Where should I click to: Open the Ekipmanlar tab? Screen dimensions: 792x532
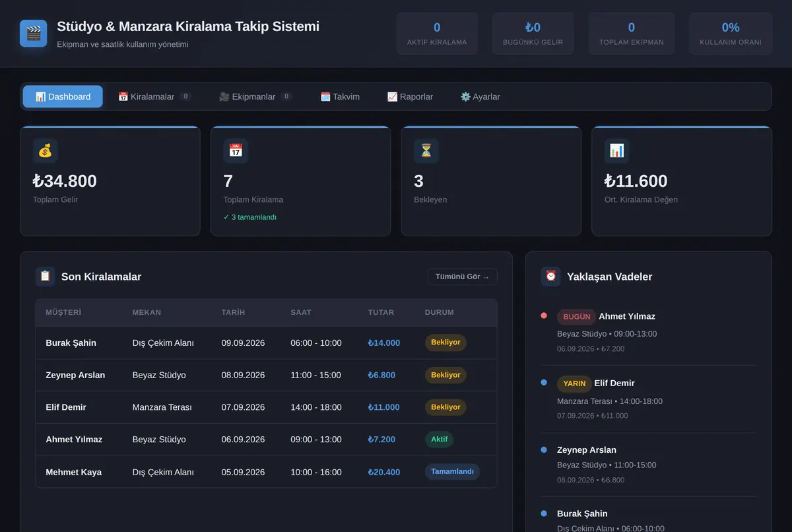pyautogui.click(x=255, y=96)
